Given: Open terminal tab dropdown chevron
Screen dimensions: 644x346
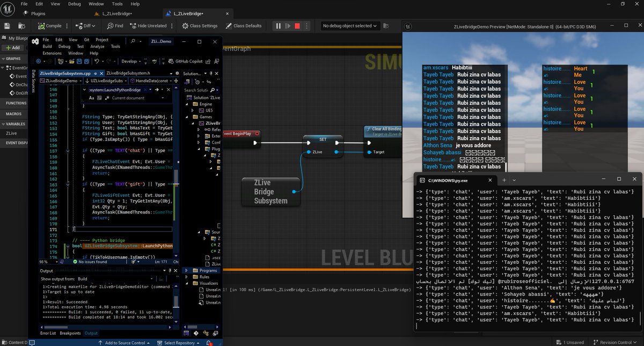Looking at the screenshot, I should click(x=515, y=179).
